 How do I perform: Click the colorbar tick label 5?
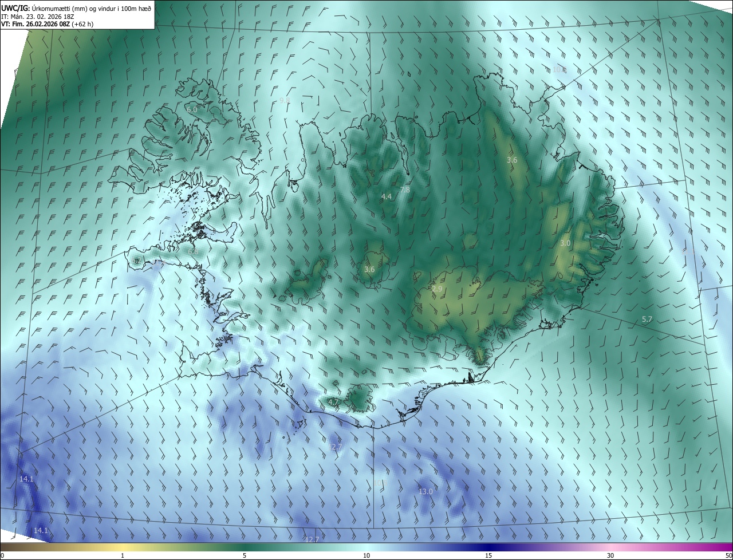tap(245, 555)
